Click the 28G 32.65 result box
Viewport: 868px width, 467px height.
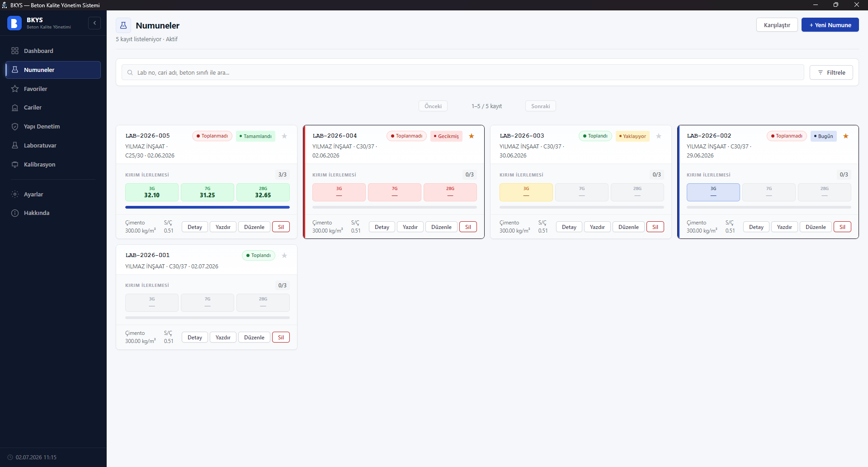[263, 192]
